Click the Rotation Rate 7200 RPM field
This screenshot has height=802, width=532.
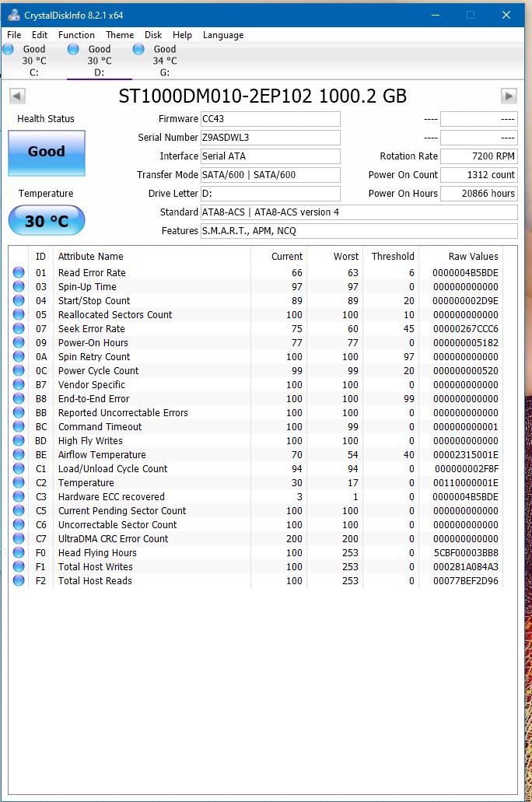coord(479,156)
